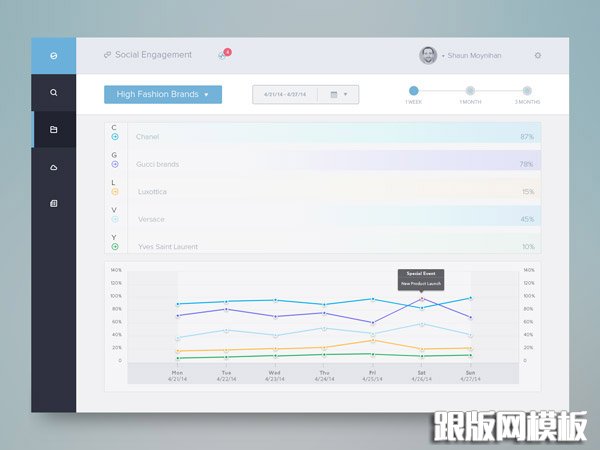Click the Wed 4/23/14 axis label
Viewport: 600px width, 450px height.
[275, 376]
